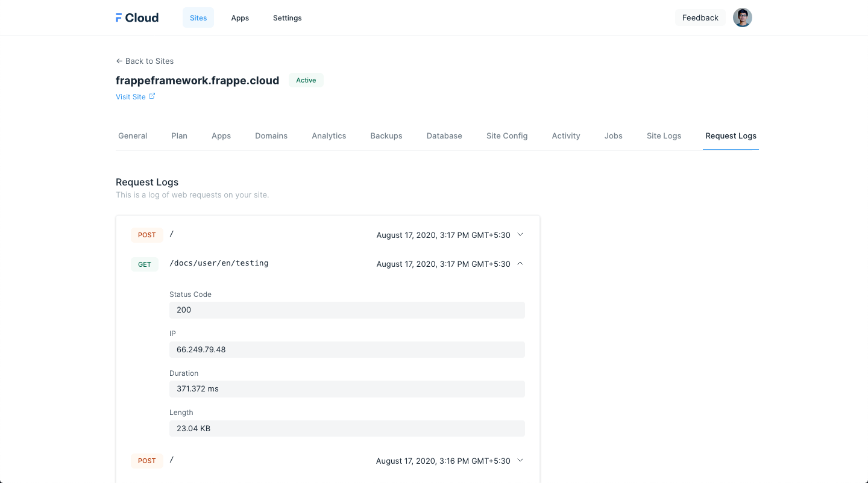Expand the 3:17 PM POST request entry
The height and width of the screenshot is (483, 868).
click(x=520, y=235)
